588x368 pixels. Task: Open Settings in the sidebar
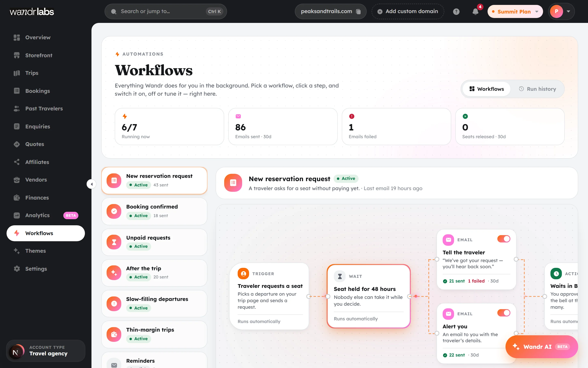(46, 269)
